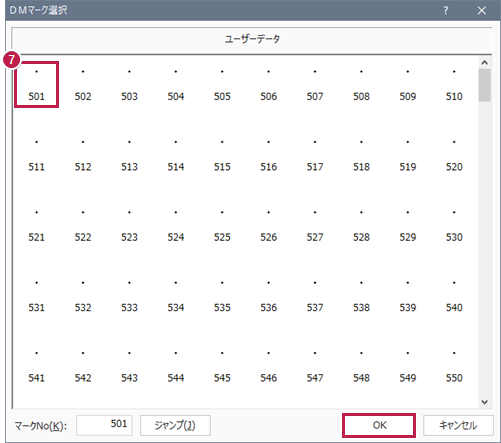
Task: Click the ユーザーデータ header tab
Action: pyautogui.click(x=252, y=39)
